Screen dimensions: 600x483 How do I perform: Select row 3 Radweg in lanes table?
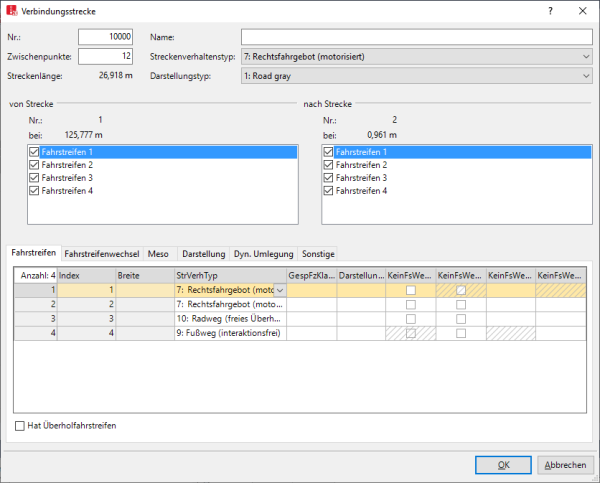pyautogui.click(x=224, y=318)
